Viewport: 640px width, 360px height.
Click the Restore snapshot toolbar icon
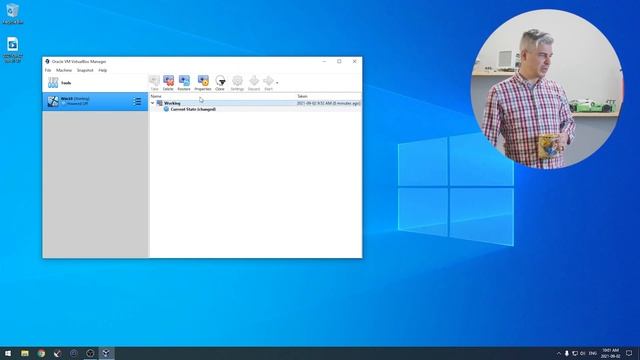coord(184,83)
